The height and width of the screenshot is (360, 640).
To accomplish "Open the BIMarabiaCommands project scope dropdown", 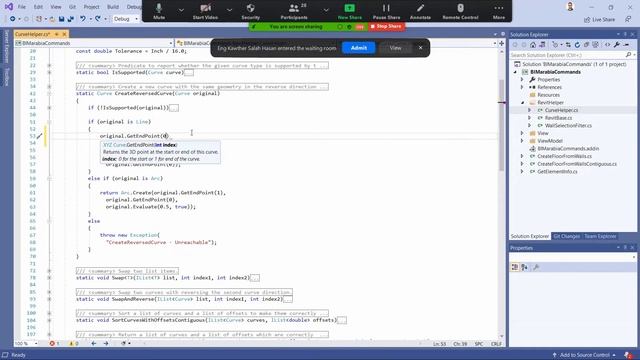I will point(94,43).
